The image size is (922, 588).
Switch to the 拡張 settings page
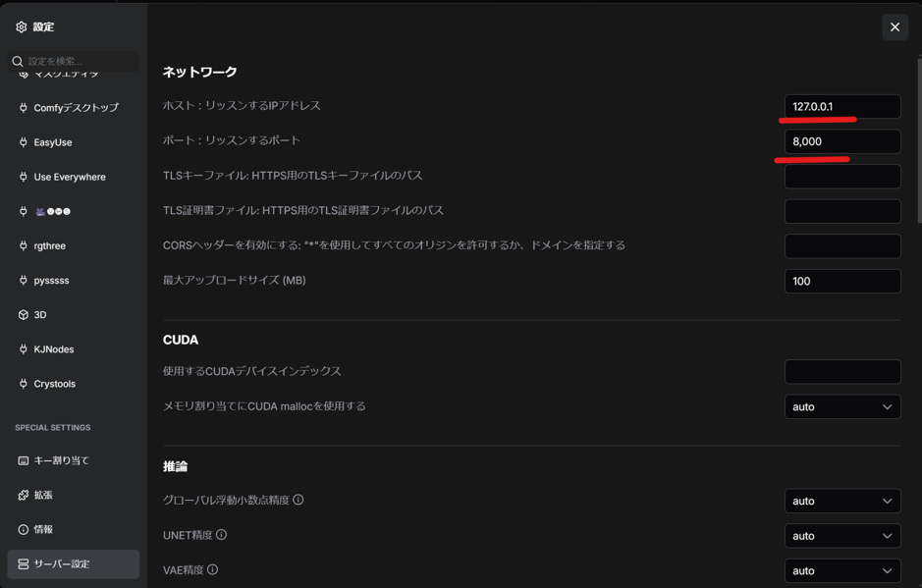(x=43, y=495)
